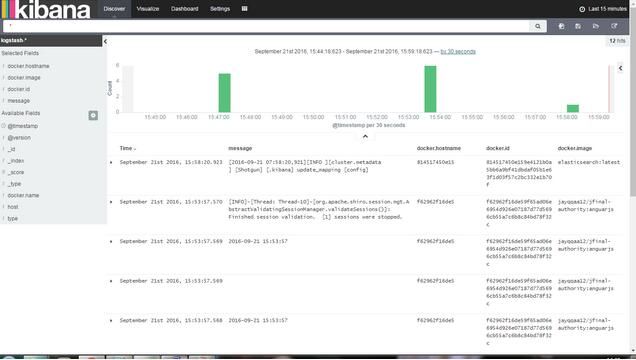
Task: Click the '12 hits' counter
Action: (617, 41)
